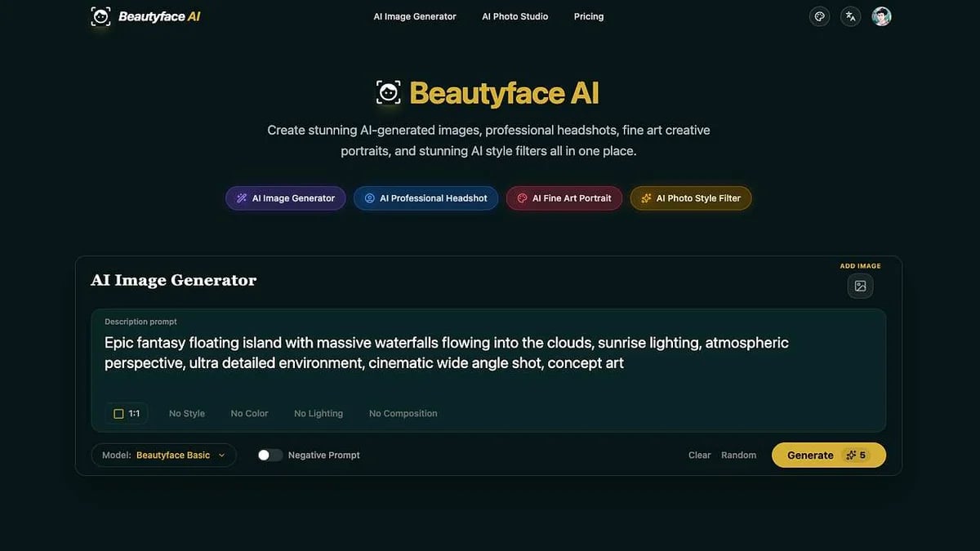Open the Add Image upload icon
The height and width of the screenshot is (551, 980).
pos(860,286)
